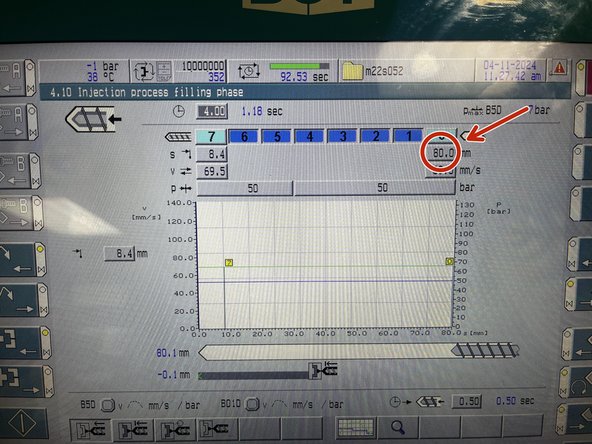
Task: Select profile step 4
Action: tap(310, 136)
